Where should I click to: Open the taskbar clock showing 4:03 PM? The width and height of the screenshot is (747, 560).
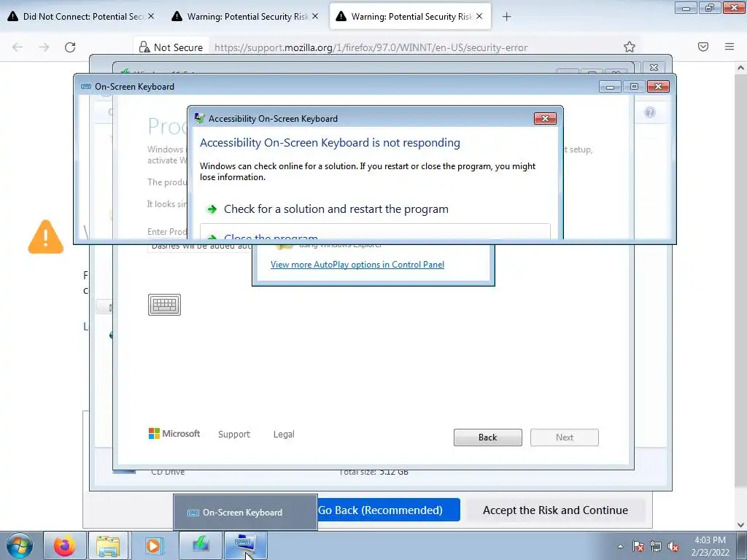(710, 546)
